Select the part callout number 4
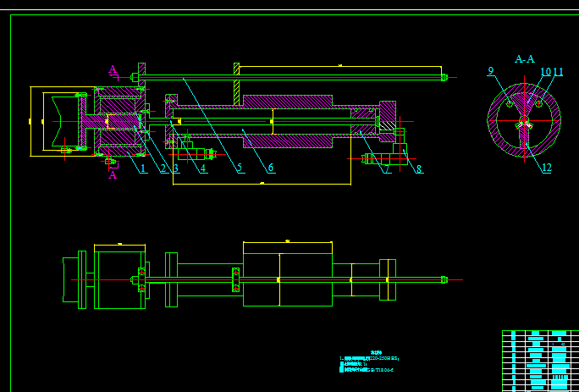This screenshot has width=579, height=392. click(x=202, y=168)
